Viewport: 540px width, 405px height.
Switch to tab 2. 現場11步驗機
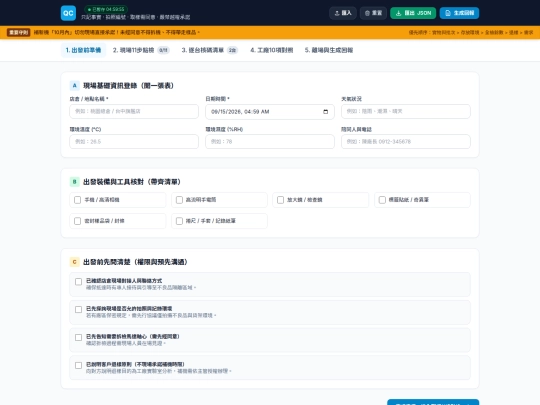141,50
